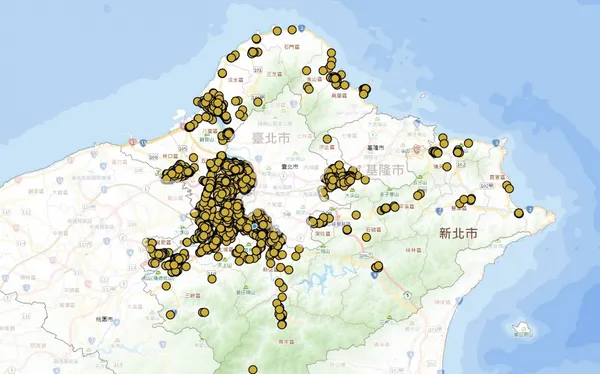600x374 pixels.
Task: Click the lone yellow marker below 林口區 label
Action: point(193,158)
